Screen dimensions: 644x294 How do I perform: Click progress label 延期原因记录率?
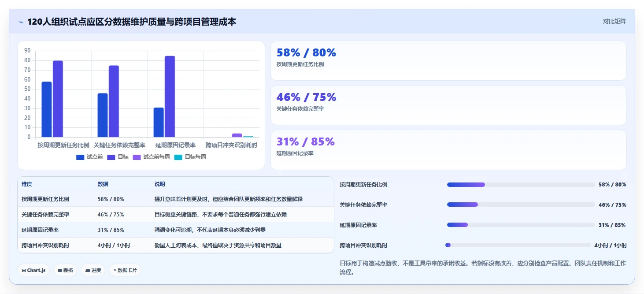tap(358, 225)
